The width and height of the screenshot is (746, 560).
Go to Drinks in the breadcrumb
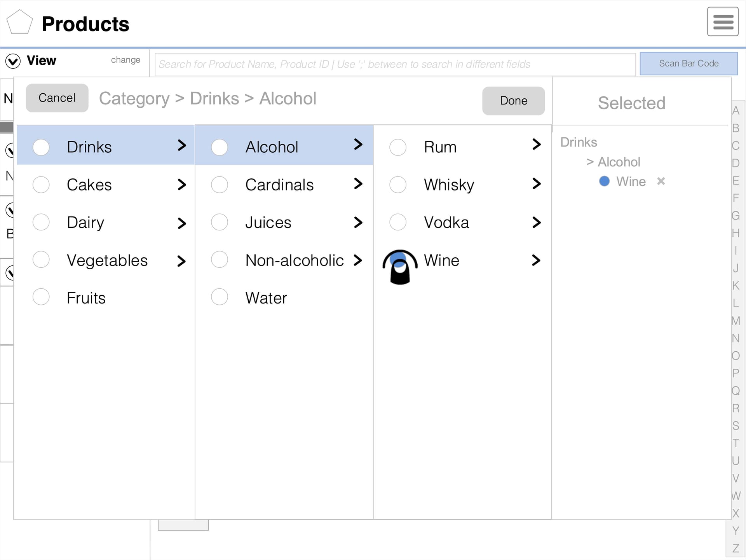point(214,99)
